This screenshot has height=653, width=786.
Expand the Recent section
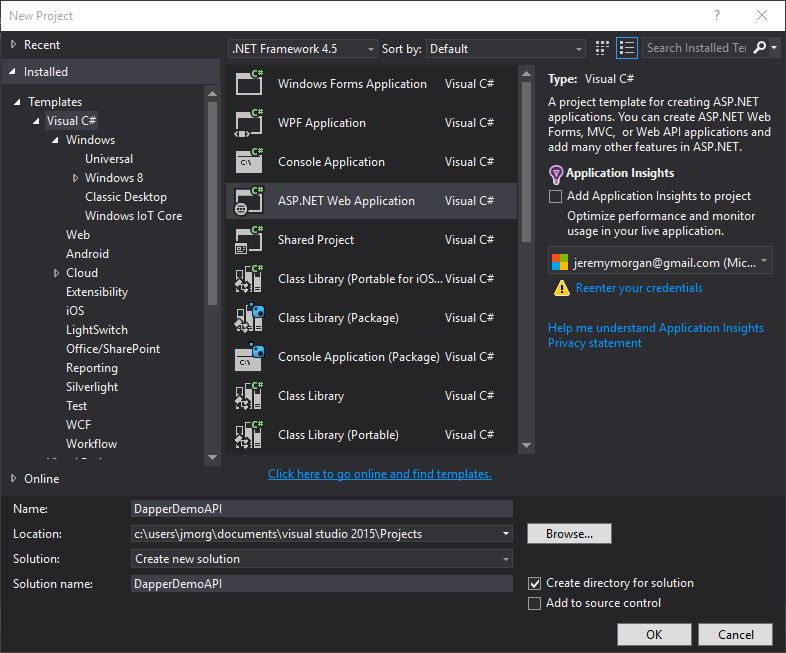click(x=14, y=45)
